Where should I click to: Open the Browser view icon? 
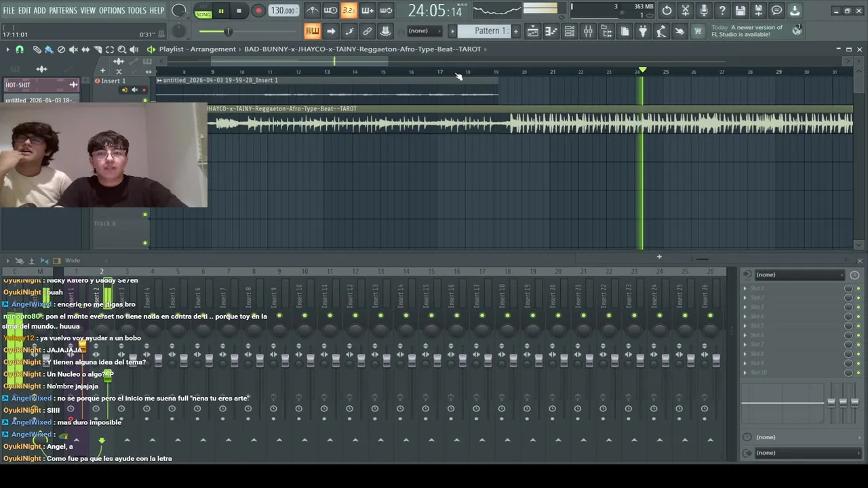click(606, 31)
